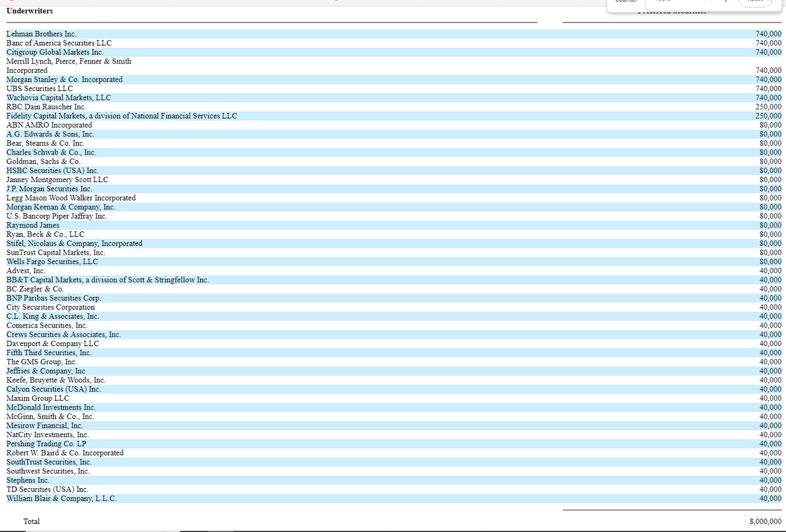786x532 pixels.
Task: Select Citigroup Global Markets Inc. text
Action: (55, 52)
